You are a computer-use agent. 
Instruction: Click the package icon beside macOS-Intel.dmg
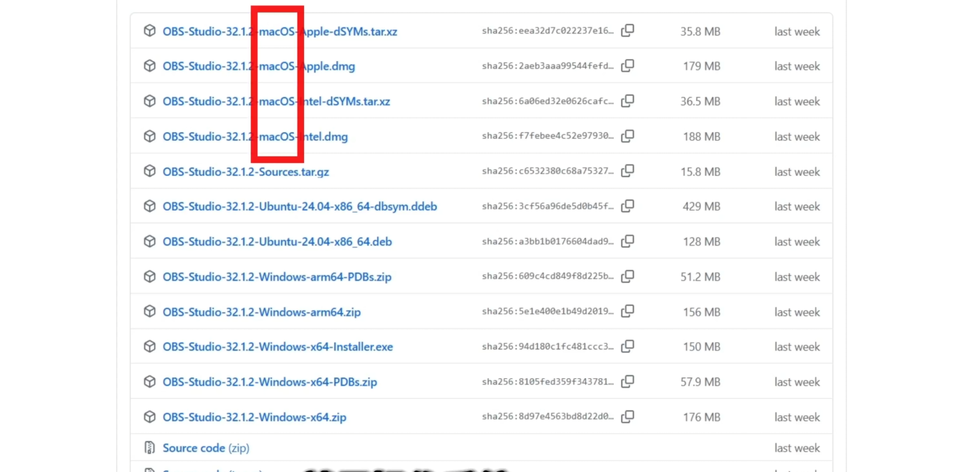coord(150,136)
